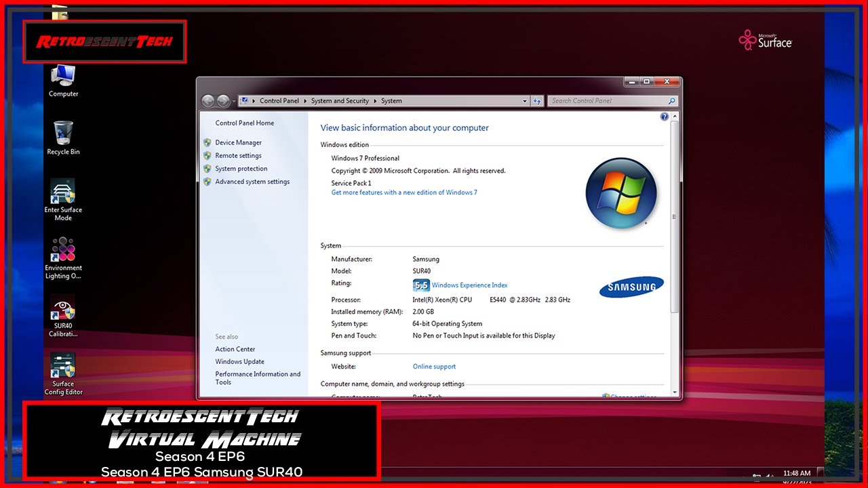
Task: Click the scroll down arrow of System window
Action: [674, 392]
